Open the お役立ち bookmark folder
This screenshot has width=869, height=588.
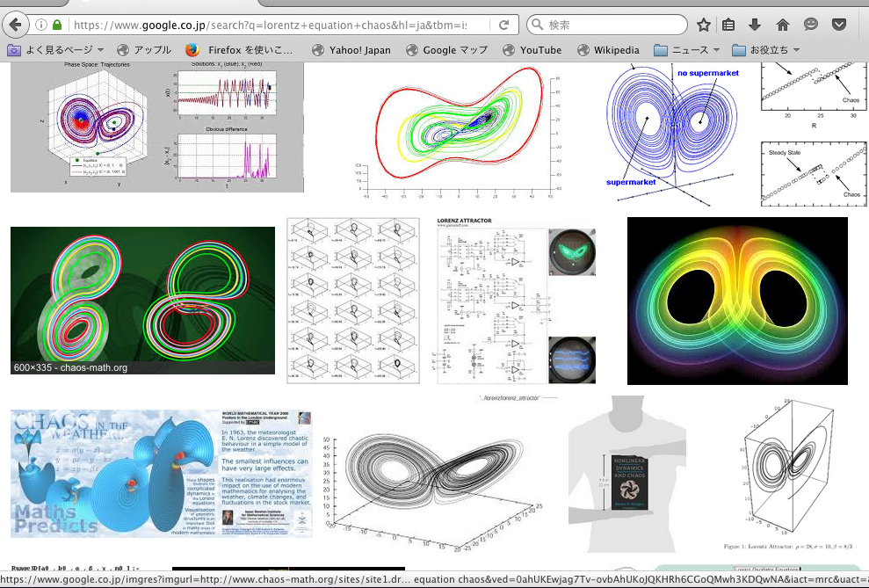click(x=766, y=50)
